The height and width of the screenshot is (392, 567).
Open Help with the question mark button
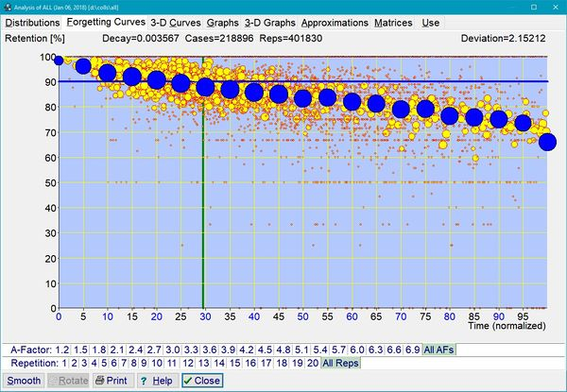(158, 381)
